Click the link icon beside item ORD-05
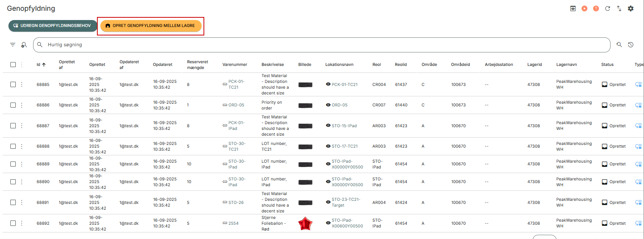 pos(225,105)
